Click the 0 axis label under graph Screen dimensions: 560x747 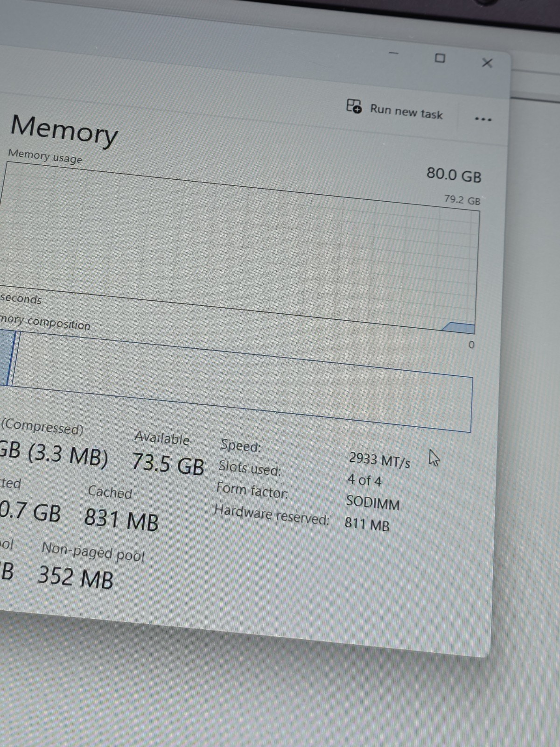[x=471, y=345]
